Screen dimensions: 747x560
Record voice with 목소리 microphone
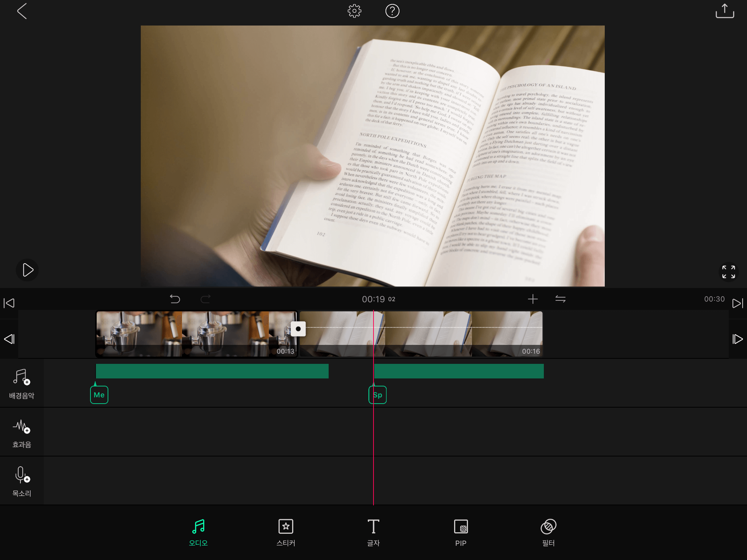click(x=22, y=481)
